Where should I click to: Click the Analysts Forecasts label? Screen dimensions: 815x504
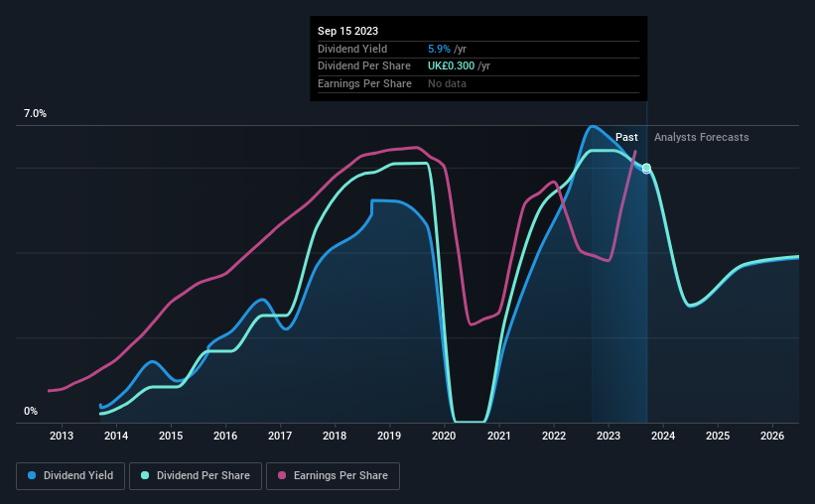coord(701,137)
